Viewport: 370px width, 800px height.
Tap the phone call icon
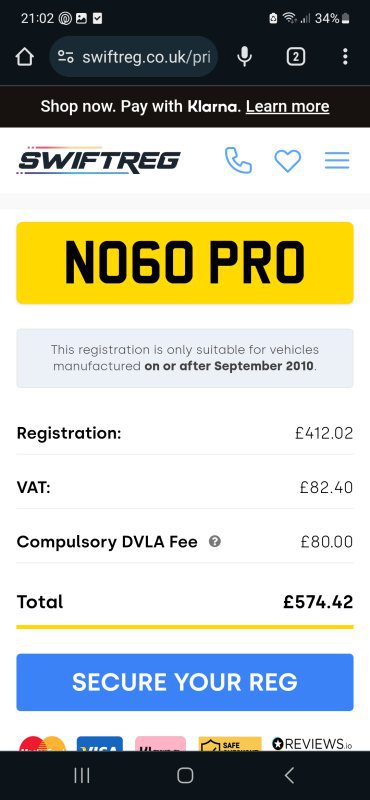click(238, 161)
